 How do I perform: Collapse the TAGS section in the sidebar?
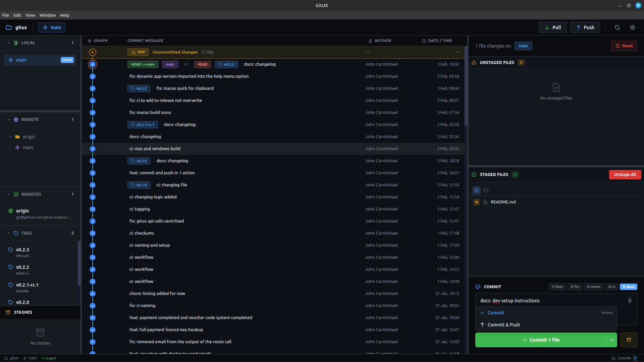[x=8, y=233]
